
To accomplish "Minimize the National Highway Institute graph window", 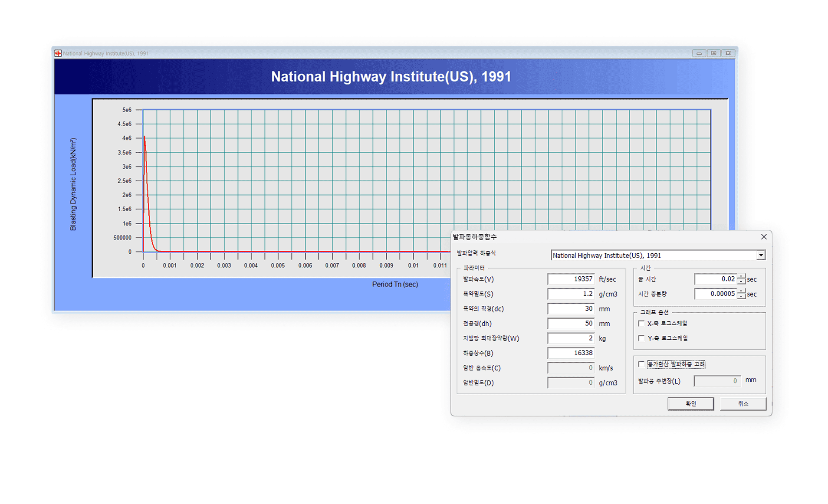I will [699, 53].
